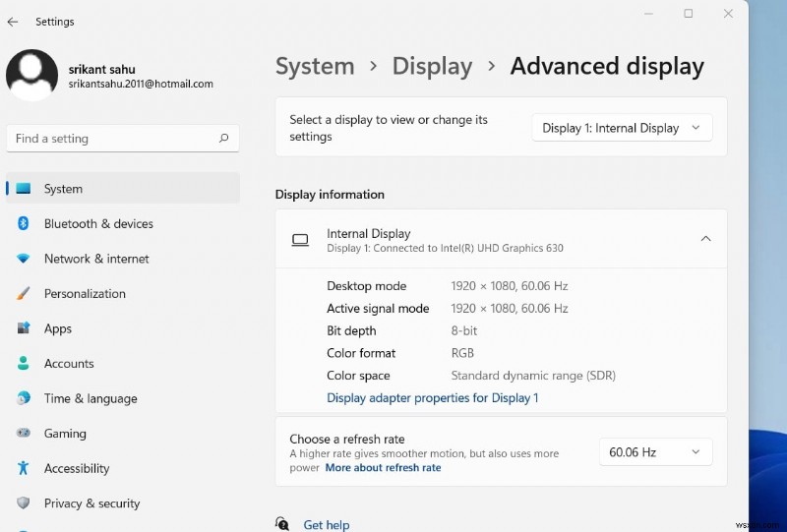This screenshot has width=787, height=532.
Task: Click the Personalization paintbrush icon
Action: click(24, 294)
